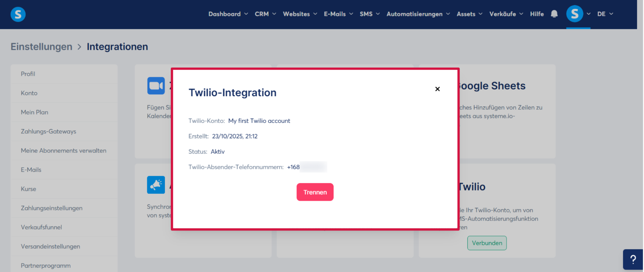Expand the CRM dropdown
The width and height of the screenshot is (644, 272).
tap(265, 14)
